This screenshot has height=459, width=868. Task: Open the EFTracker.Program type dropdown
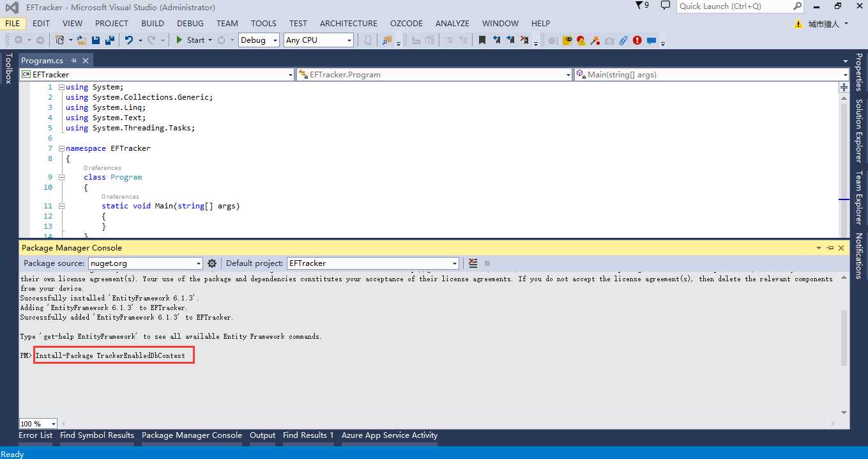[x=434, y=75]
